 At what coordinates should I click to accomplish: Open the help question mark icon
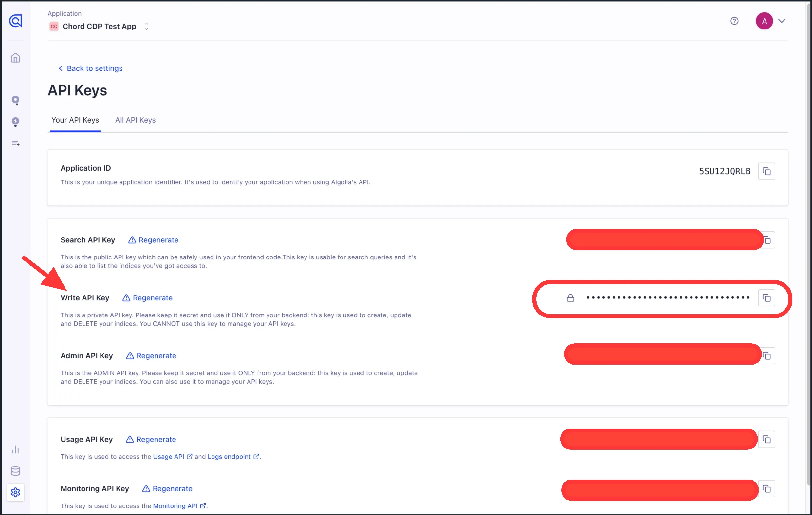[x=734, y=21]
